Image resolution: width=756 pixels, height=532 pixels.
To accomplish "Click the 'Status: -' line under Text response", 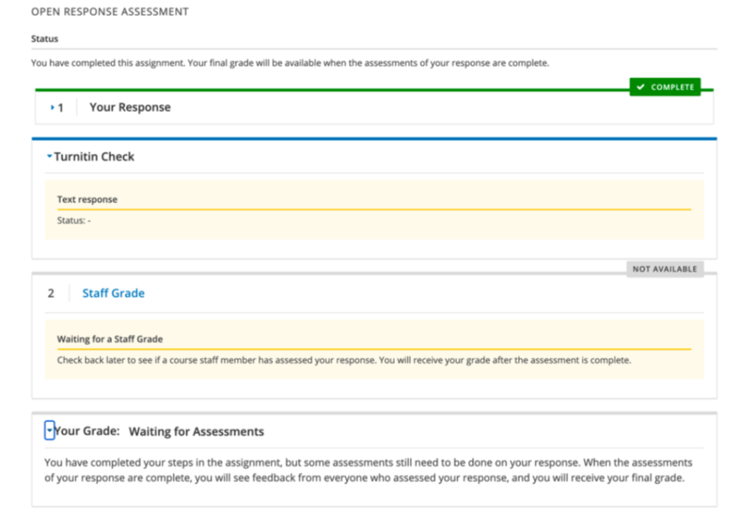I will pyautogui.click(x=74, y=221).
